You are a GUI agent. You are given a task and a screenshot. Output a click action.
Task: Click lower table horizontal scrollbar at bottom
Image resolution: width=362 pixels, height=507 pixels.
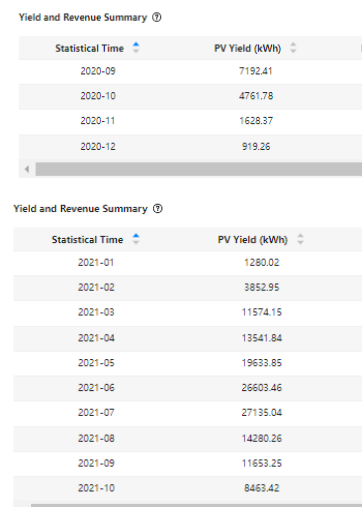(x=196, y=505)
